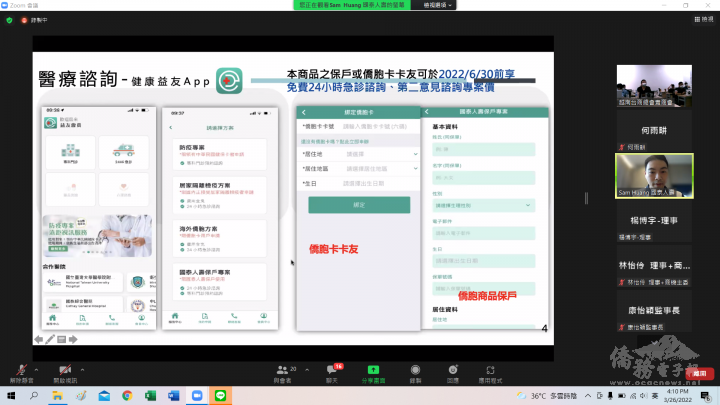Select the 防疫專案 plan card
The image size is (720, 405).
coord(220,155)
